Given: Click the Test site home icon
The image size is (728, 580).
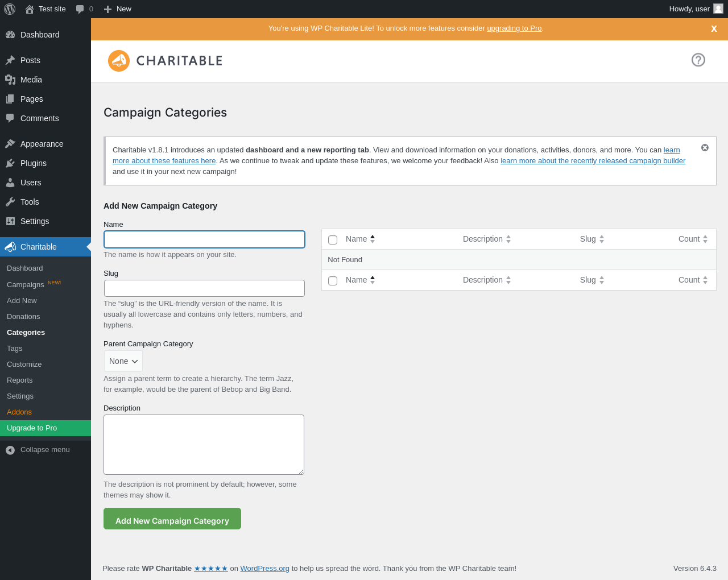Looking at the screenshot, I should (x=30, y=9).
